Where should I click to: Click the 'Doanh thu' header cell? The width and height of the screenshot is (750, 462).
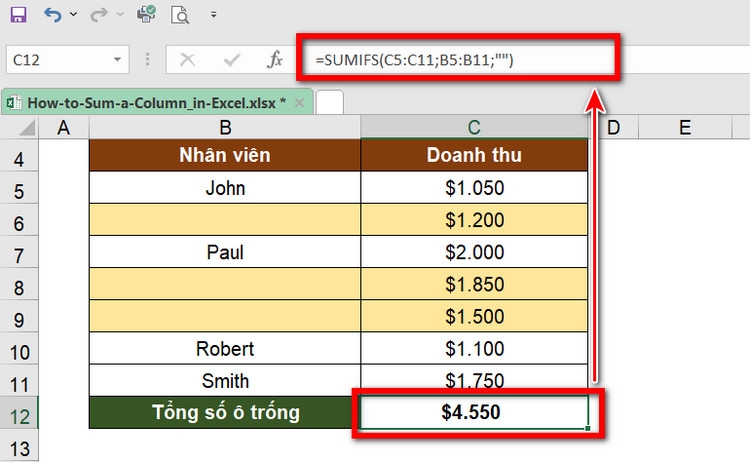pos(474,155)
